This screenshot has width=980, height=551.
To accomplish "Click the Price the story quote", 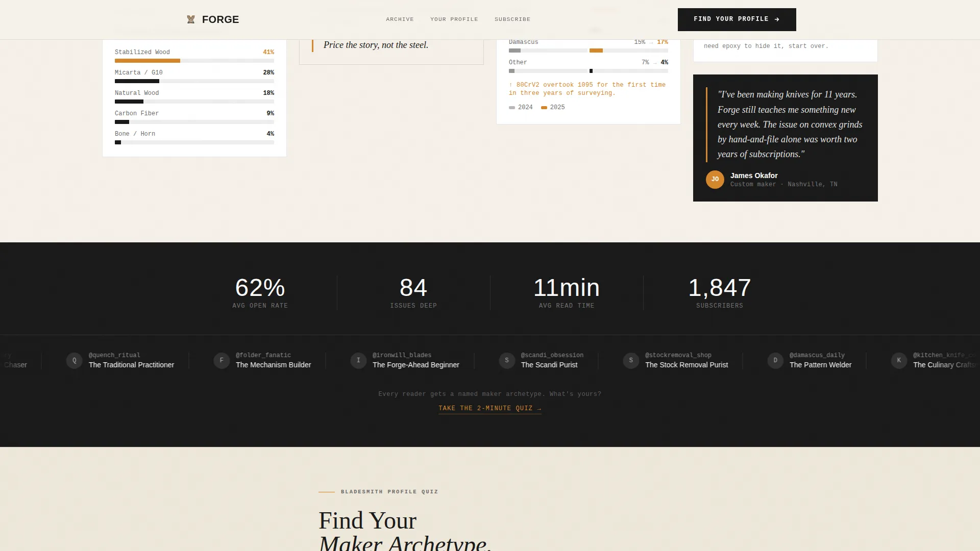I will coord(376,45).
